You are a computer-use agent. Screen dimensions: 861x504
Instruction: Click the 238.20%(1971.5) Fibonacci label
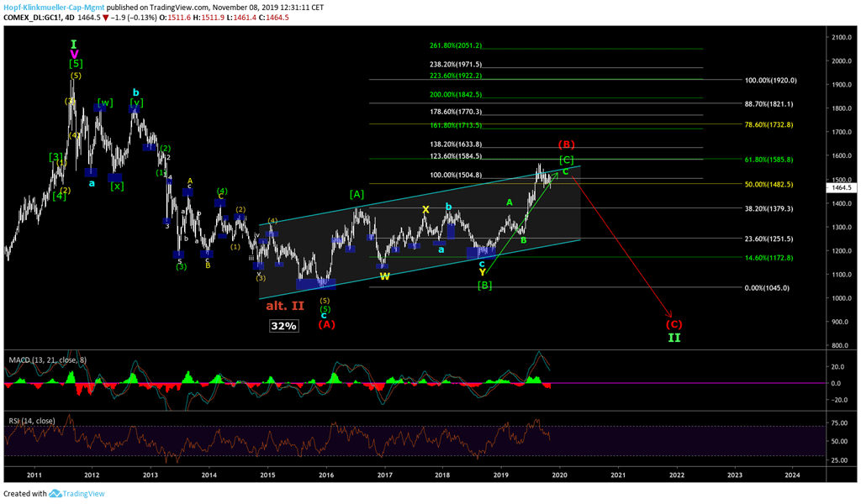(456, 64)
